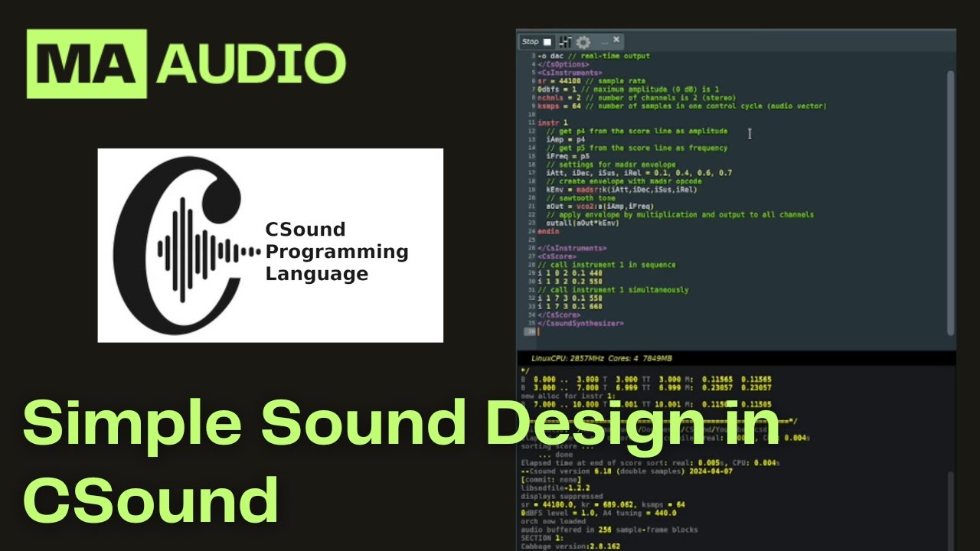This screenshot has height=551, width=980.
Task: Click the 'orch now loaded' console line
Action: [554, 520]
